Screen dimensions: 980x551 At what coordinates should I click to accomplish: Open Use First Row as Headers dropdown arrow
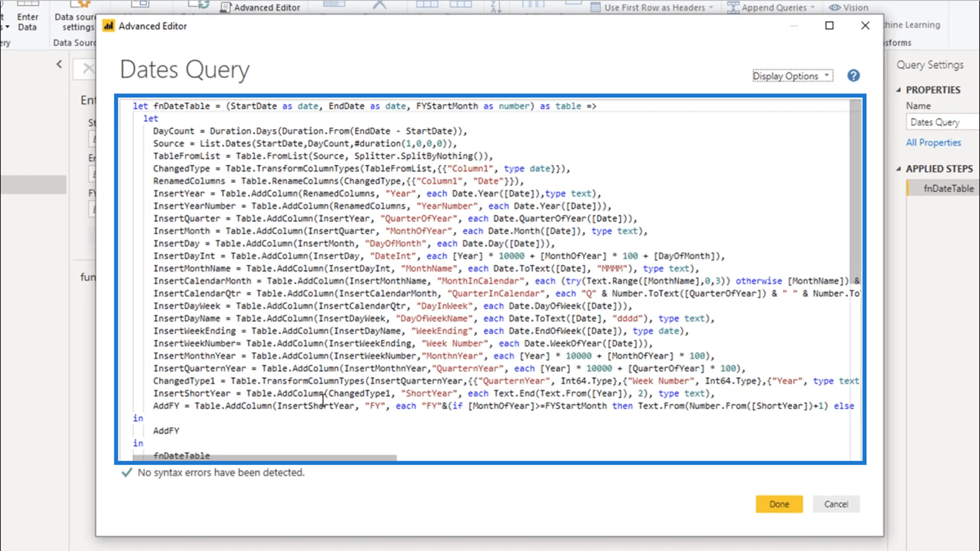pos(711,7)
